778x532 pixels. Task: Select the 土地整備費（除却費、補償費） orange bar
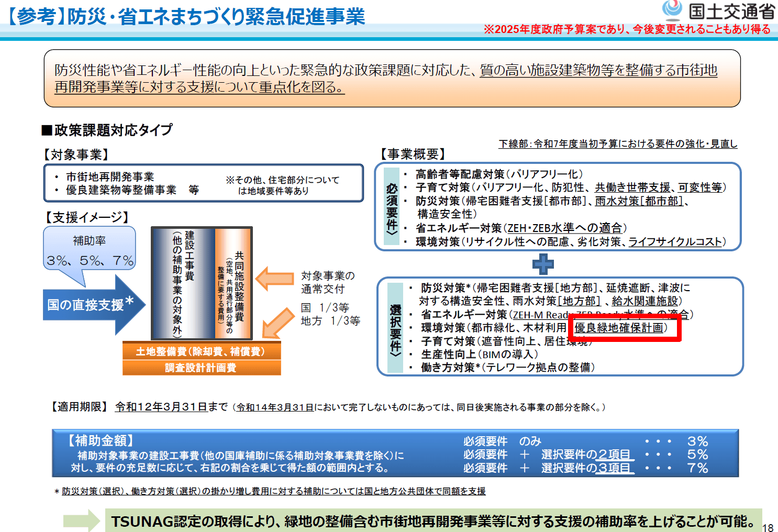pos(202,352)
